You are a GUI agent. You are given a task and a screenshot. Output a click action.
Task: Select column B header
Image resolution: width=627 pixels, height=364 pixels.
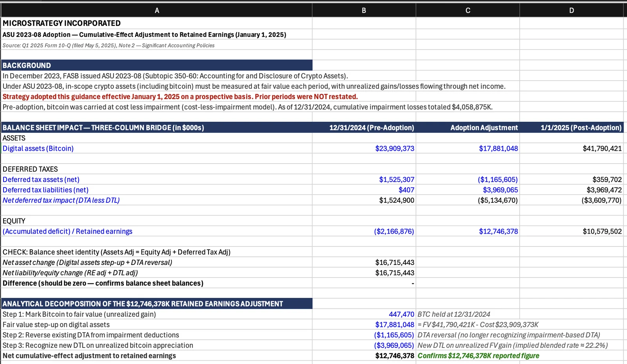364,11
